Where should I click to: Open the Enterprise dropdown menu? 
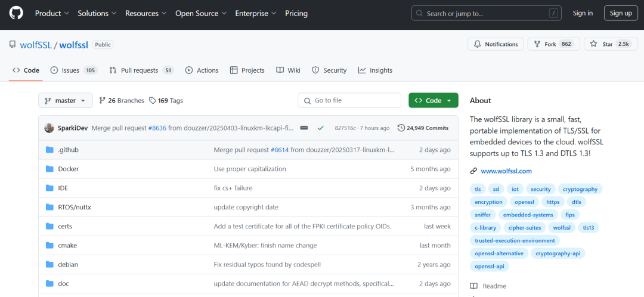(x=256, y=13)
